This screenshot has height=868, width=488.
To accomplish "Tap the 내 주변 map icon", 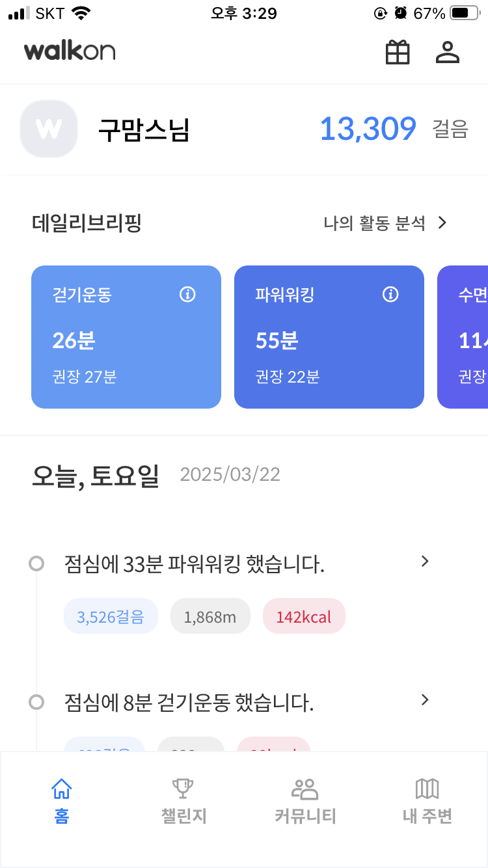I will [x=427, y=789].
